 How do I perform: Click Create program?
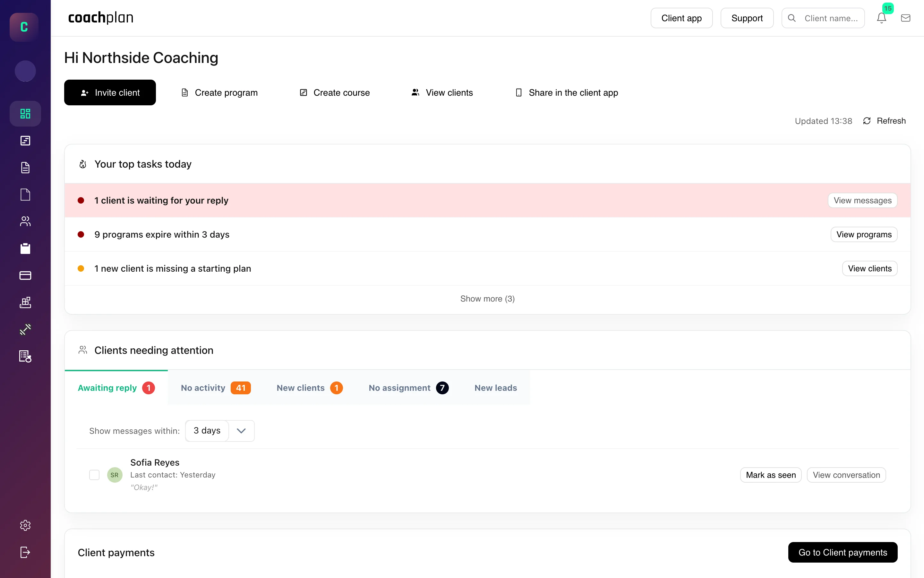tap(219, 92)
